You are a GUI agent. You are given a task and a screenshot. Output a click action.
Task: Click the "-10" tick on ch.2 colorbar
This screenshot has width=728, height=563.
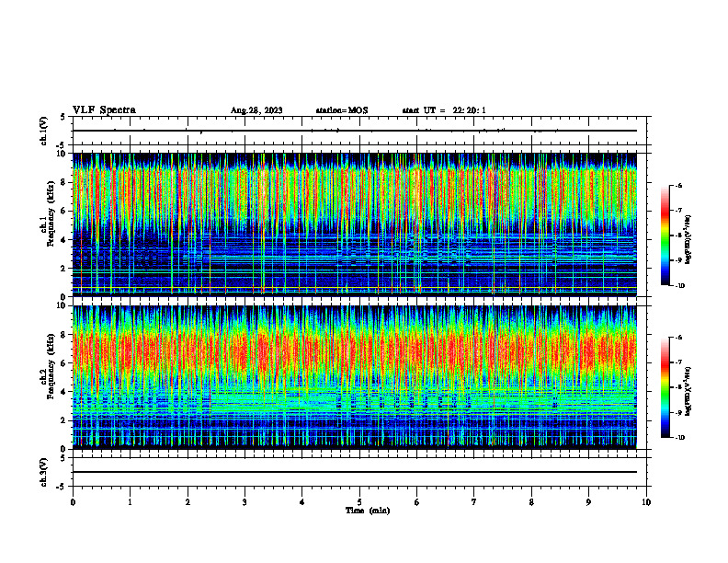[x=679, y=438]
